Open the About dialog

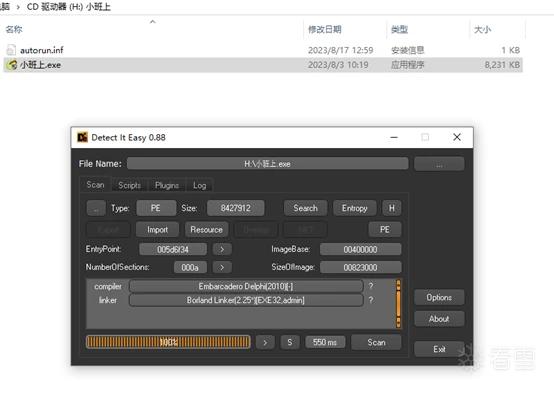(x=439, y=319)
